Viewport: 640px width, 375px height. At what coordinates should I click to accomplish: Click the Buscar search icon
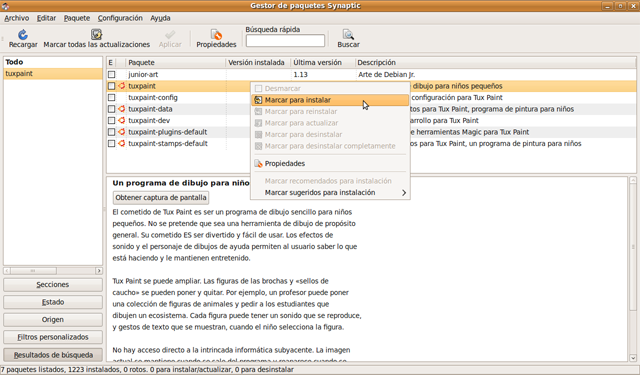[348, 34]
